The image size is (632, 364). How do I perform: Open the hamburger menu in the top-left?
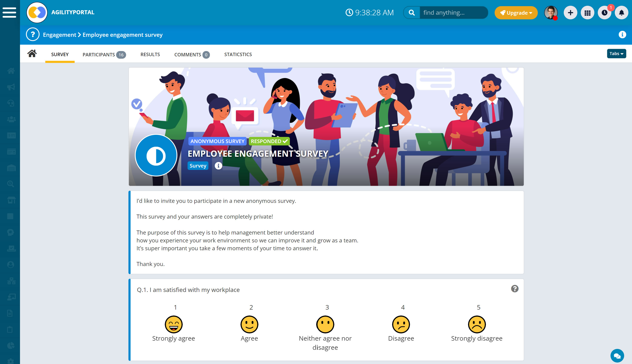click(10, 13)
